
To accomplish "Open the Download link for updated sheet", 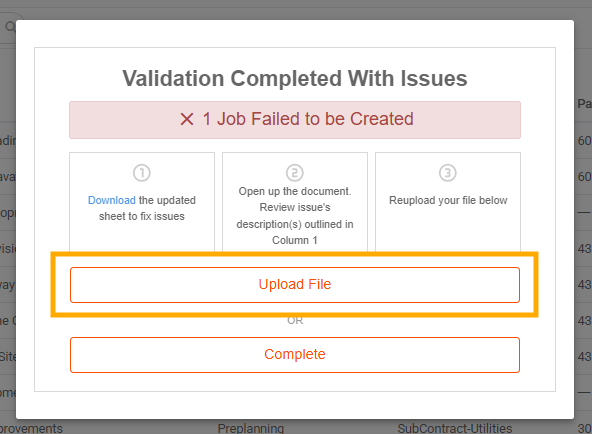I will click(x=111, y=200).
